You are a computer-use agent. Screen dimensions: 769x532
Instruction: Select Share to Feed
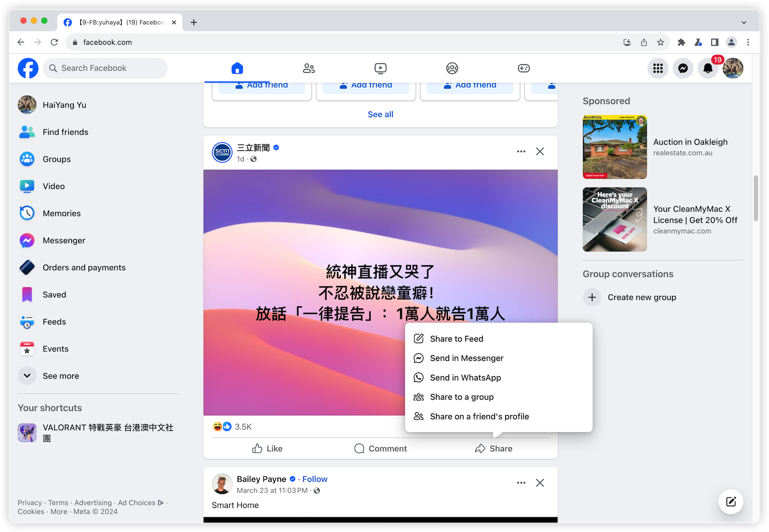[x=456, y=339]
